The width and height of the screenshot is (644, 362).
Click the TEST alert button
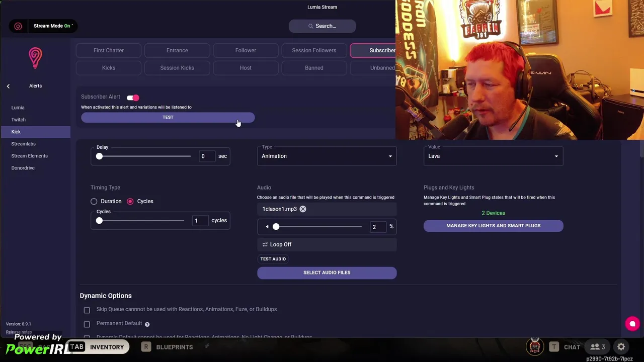click(168, 117)
